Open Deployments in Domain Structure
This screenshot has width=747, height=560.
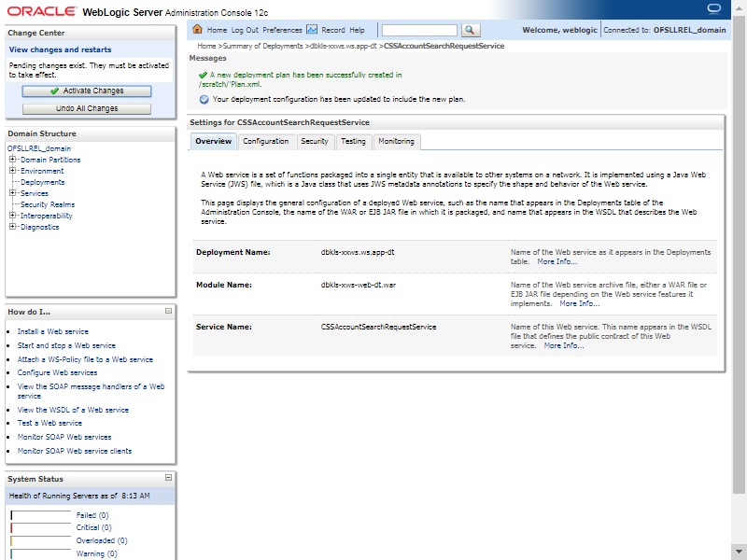[x=42, y=182]
